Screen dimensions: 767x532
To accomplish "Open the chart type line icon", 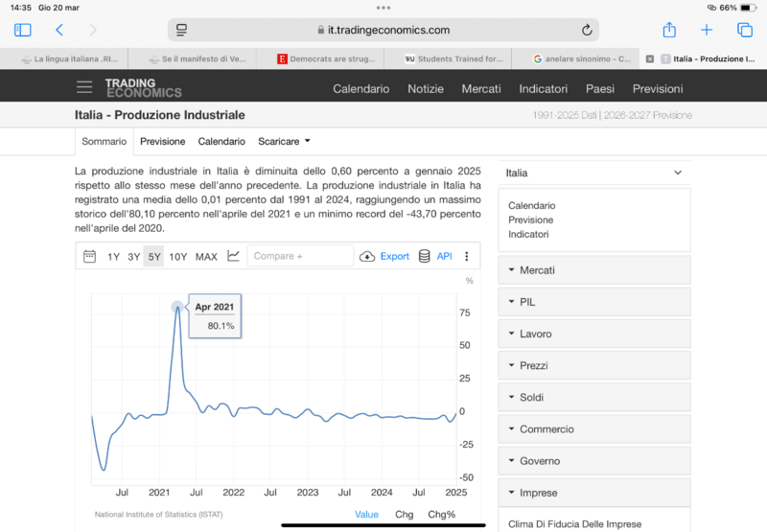I will point(233,256).
